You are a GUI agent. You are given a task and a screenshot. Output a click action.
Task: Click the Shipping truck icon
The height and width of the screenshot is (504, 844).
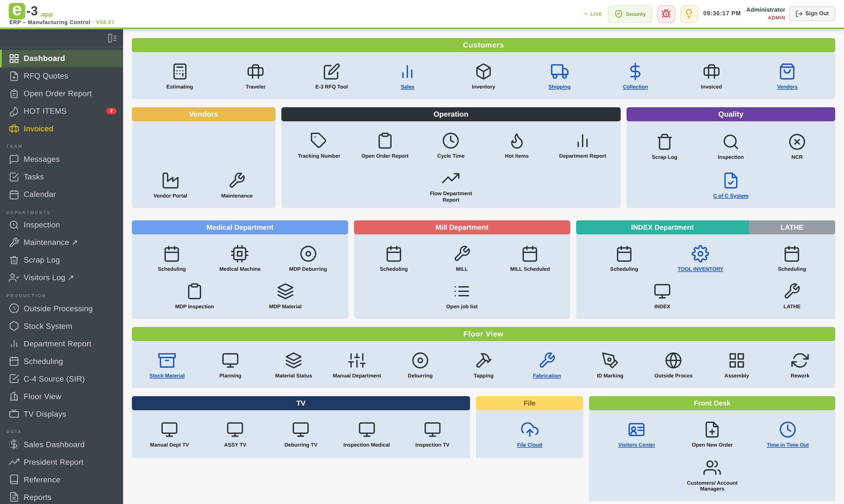pos(559,72)
